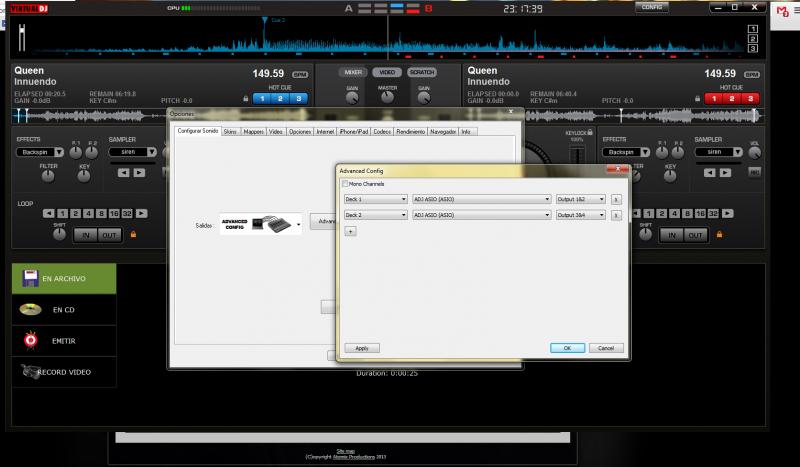
Task: Toggle the VIDEO mixer panel button
Action: 386,73
